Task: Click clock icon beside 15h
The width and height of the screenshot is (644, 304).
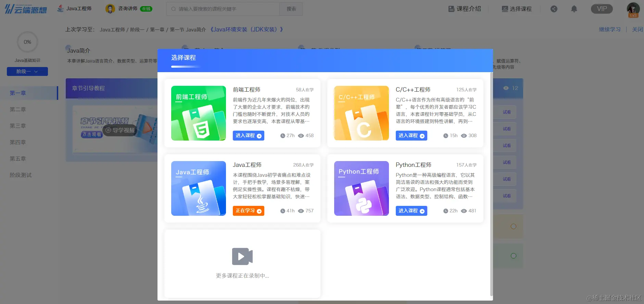Action: pos(446,136)
